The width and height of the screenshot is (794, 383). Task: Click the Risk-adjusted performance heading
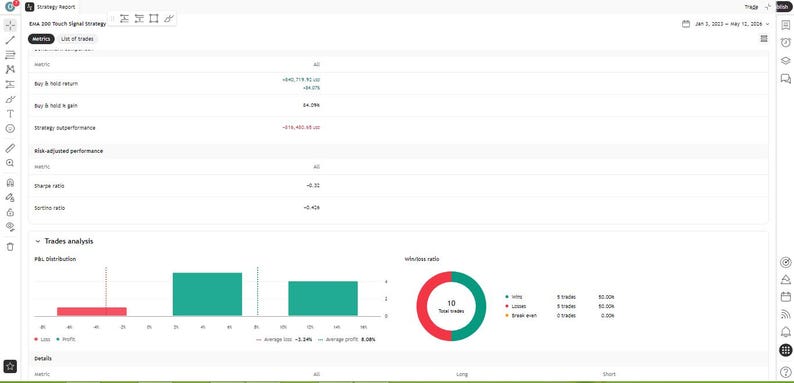[x=68, y=151]
